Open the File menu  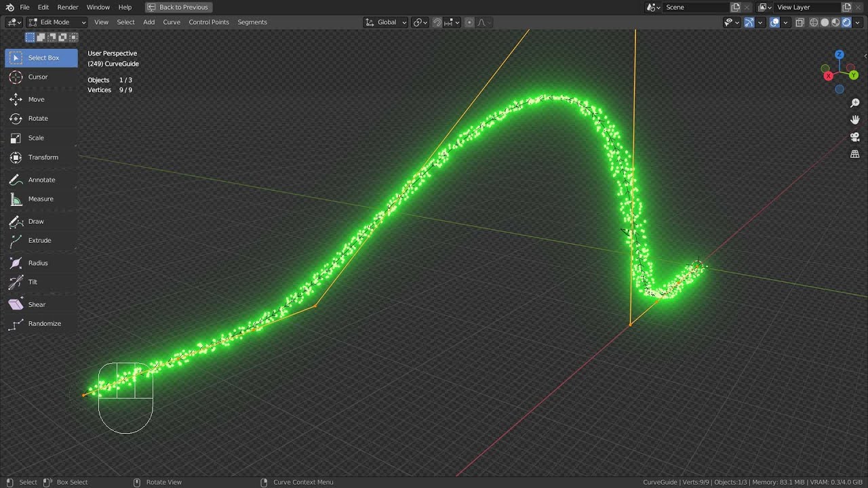point(24,7)
